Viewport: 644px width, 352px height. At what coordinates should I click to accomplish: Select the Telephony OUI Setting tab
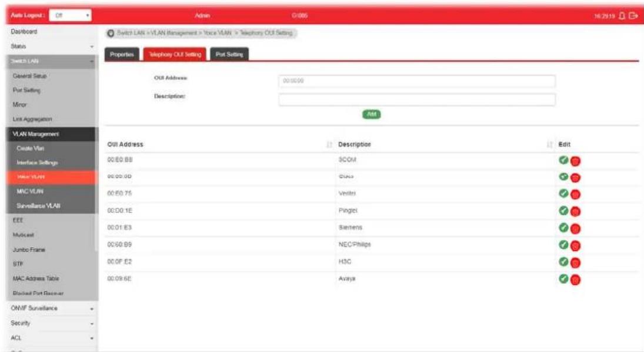175,54
